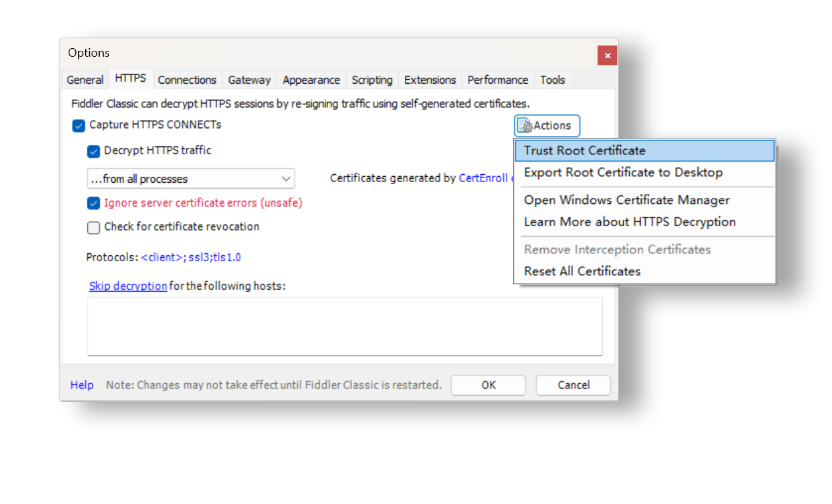Open the '...from all processes' dropdown

[x=191, y=179]
